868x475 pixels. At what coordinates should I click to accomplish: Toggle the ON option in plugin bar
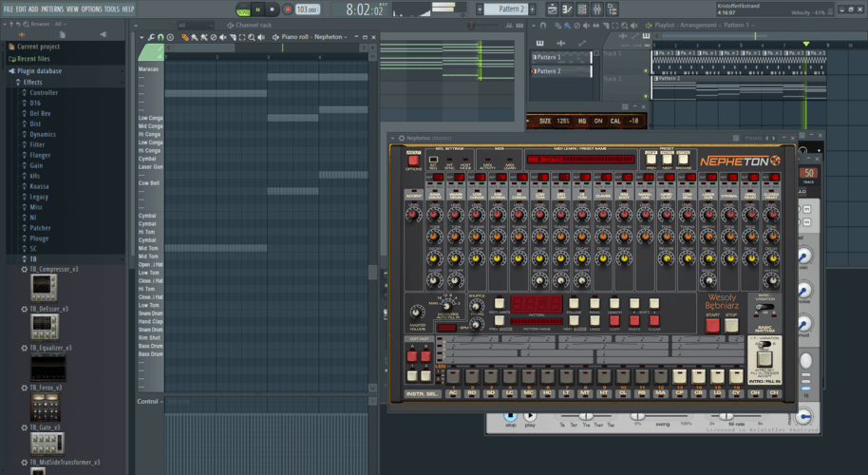598,121
